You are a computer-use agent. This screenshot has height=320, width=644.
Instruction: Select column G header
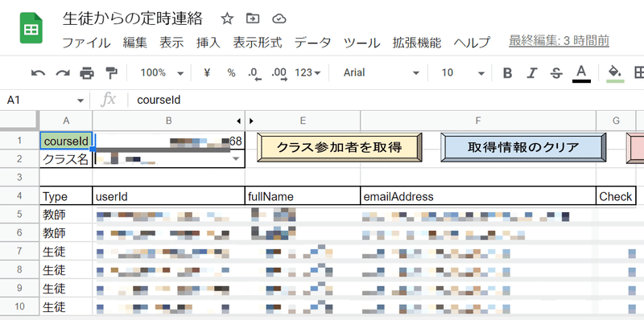click(x=616, y=121)
